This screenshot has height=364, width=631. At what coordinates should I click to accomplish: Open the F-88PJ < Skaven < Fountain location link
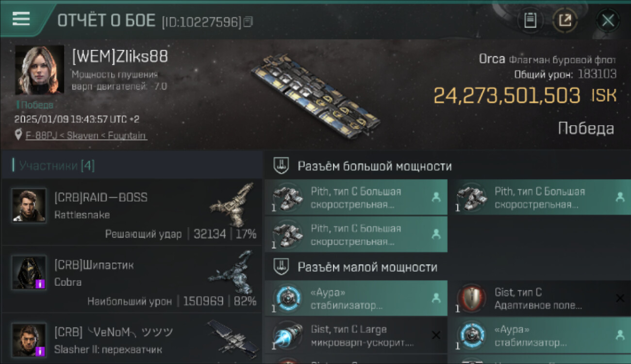[x=86, y=135]
